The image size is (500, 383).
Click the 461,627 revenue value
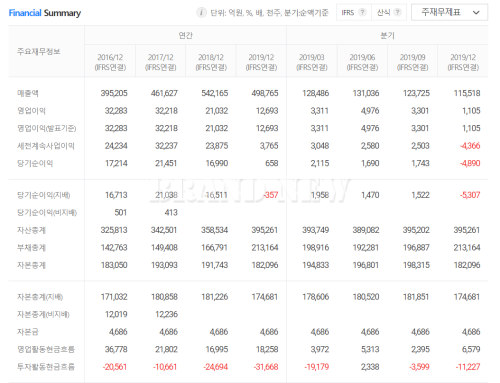[x=164, y=93]
